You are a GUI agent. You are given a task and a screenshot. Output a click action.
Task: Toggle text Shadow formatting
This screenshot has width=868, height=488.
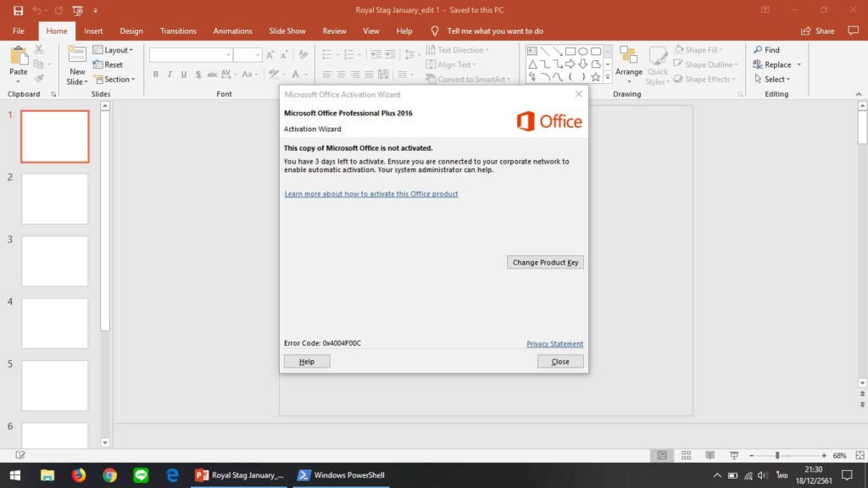pyautogui.click(x=198, y=75)
